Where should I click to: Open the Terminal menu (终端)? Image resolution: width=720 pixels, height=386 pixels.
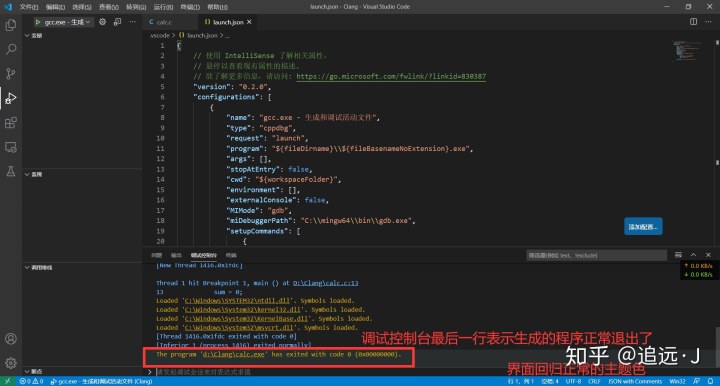click(190, 7)
